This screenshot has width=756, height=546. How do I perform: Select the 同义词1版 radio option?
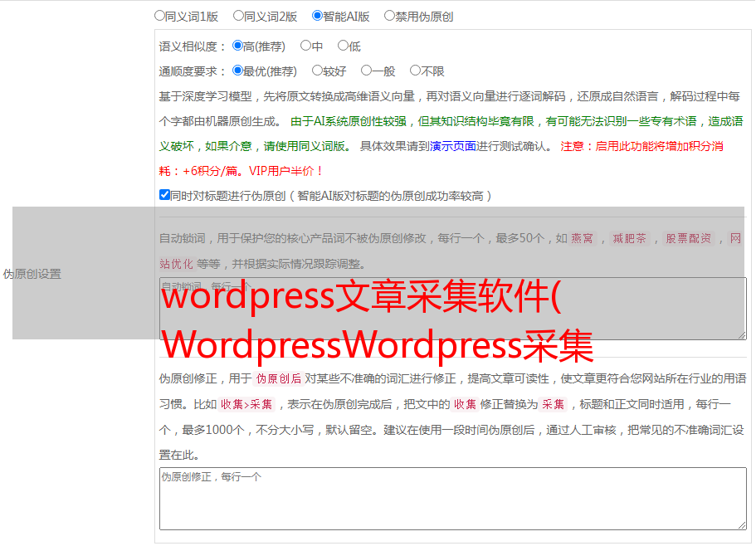159,16
